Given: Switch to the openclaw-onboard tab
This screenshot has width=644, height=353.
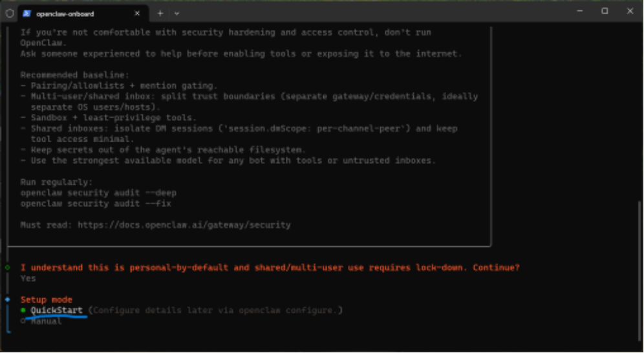Looking at the screenshot, I should point(71,13).
